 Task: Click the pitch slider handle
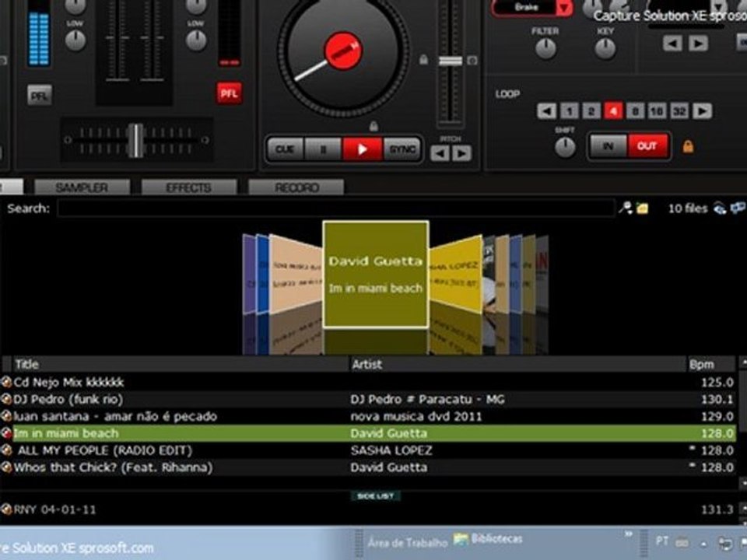[x=451, y=61]
